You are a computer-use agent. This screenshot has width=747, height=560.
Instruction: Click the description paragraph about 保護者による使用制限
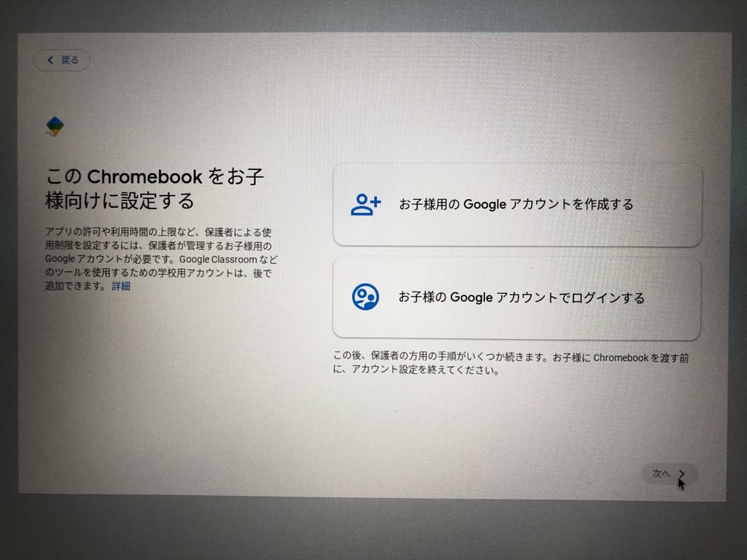tap(161, 259)
